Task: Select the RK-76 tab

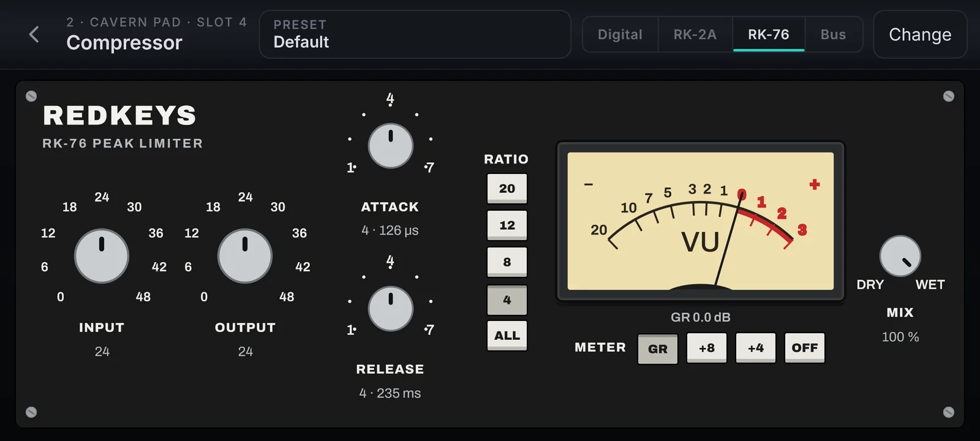Action: [x=769, y=34]
